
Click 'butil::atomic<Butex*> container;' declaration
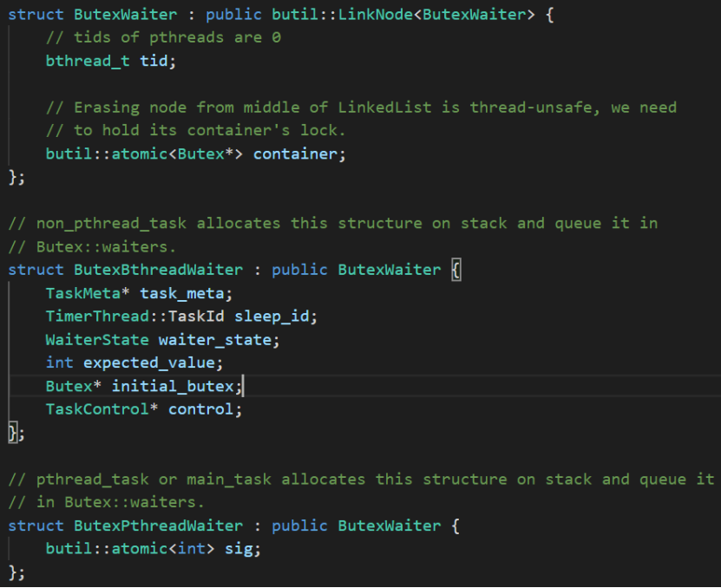[x=195, y=154]
